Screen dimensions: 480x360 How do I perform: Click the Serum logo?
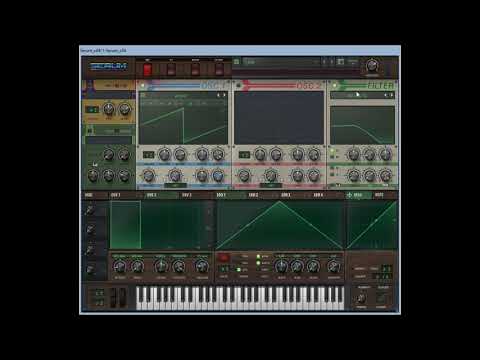(109, 66)
